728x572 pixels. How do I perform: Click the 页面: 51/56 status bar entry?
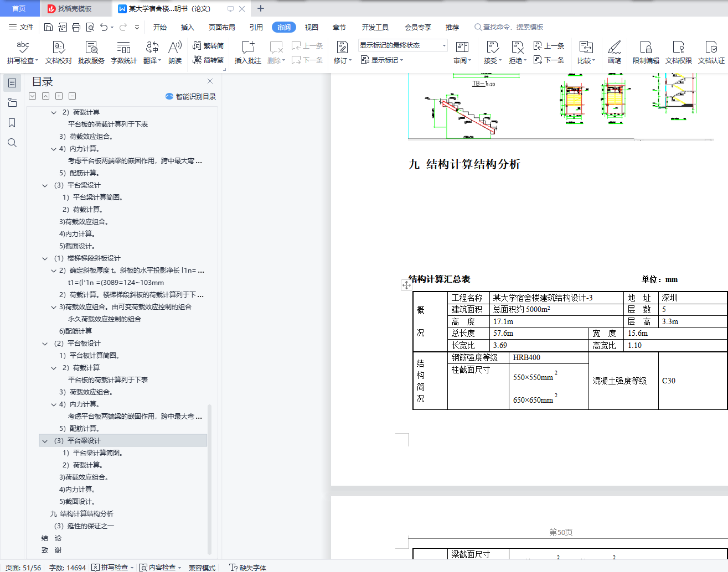tap(23, 568)
